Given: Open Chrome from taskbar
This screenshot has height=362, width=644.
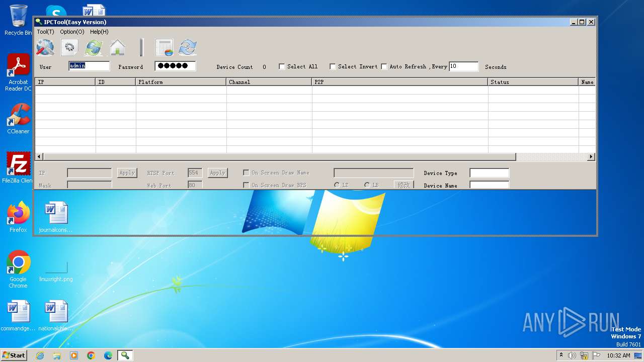Looking at the screenshot, I should point(91,355).
